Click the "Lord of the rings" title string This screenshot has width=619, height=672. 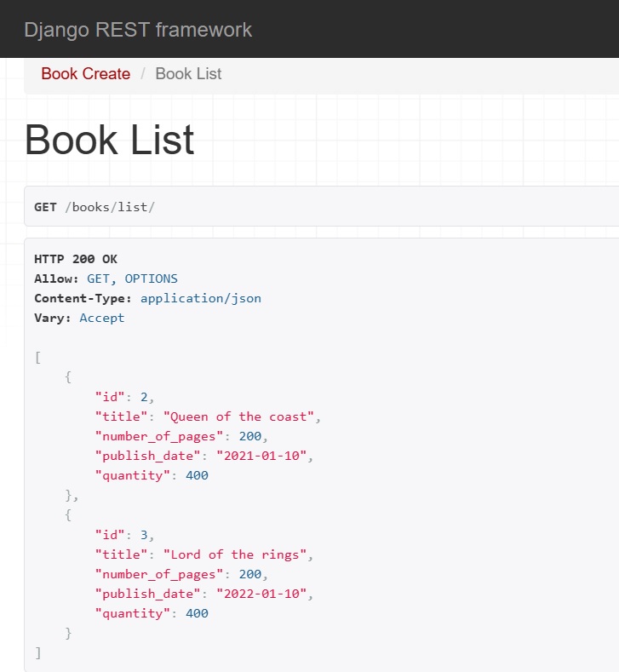[235, 554]
